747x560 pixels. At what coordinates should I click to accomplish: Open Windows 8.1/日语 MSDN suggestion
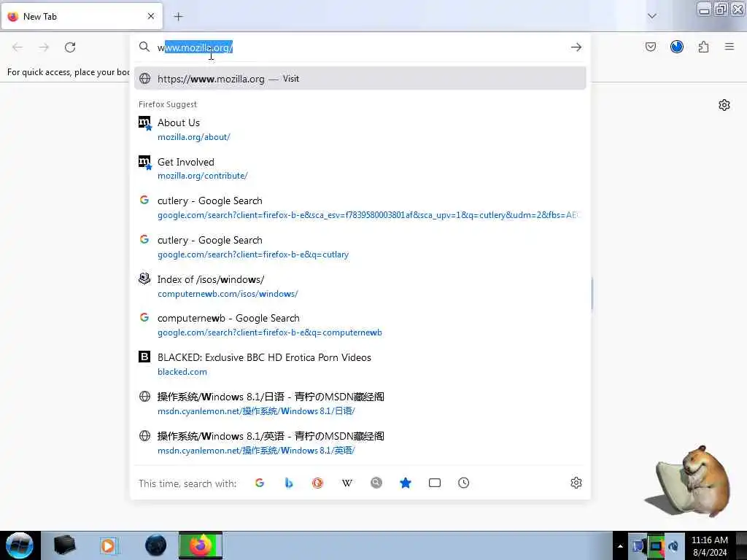tap(360, 404)
